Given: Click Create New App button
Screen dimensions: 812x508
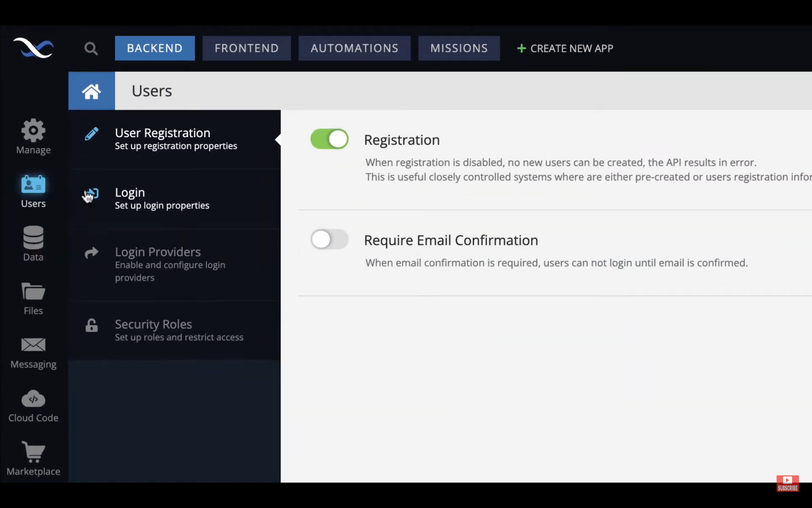Looking at the screenshot, I should point(565,49).
